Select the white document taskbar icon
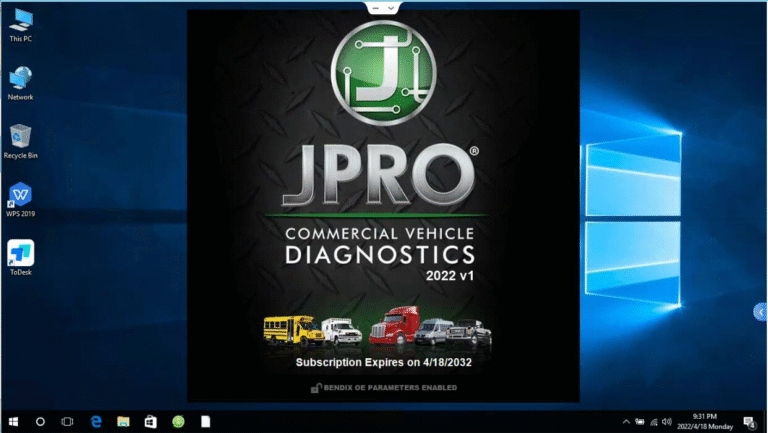This screenshot has height=433, width=768. [x=206, y=422]
